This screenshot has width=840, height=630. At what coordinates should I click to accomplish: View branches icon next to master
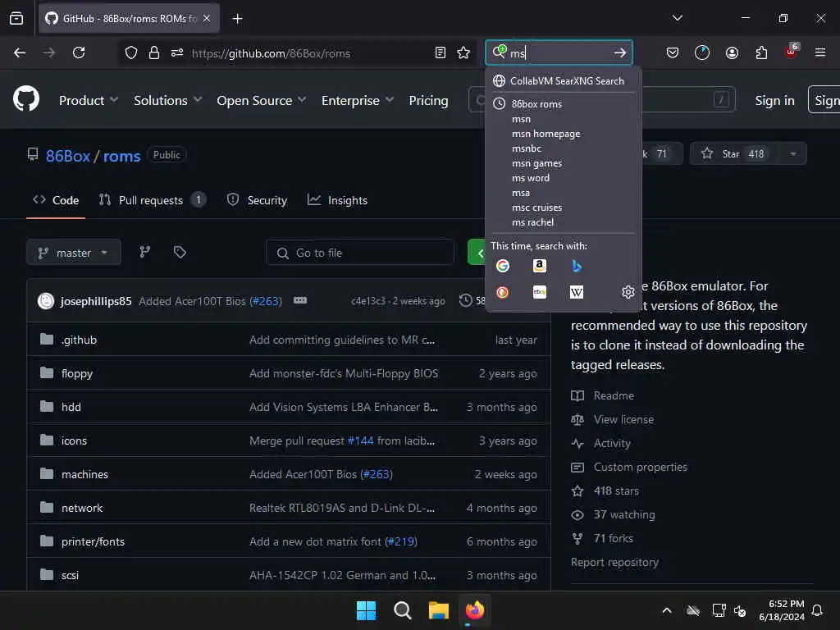click(x=144, y=252)
